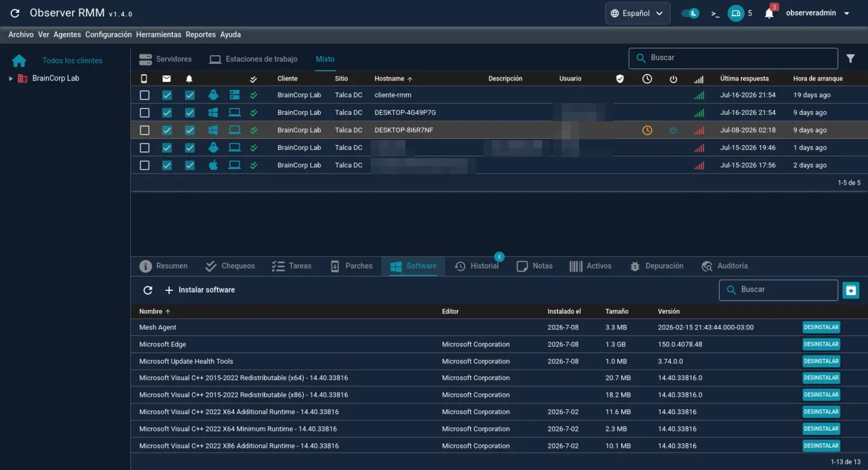868x470 pixels.
Task: Uncheck the bell alert checkbox for DESKTOP-4G49P7G
Action: click(x=190, y=113)
